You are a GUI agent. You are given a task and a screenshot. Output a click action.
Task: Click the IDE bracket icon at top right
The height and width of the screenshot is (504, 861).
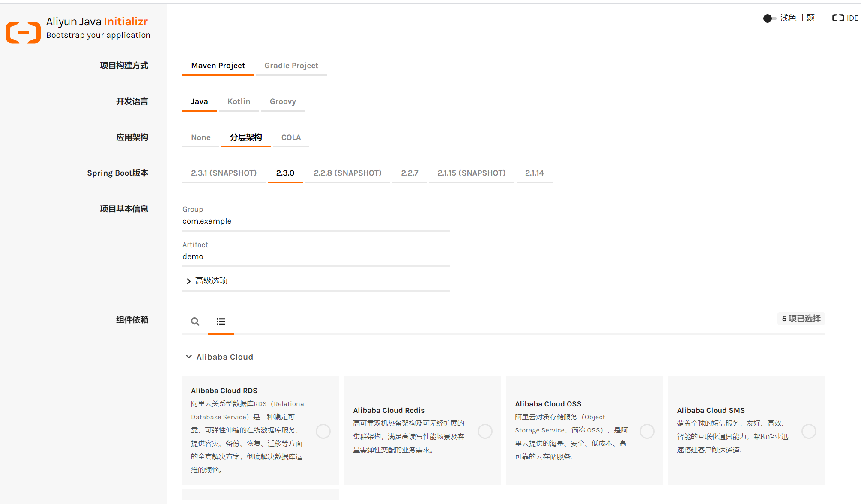coord(838,18)
